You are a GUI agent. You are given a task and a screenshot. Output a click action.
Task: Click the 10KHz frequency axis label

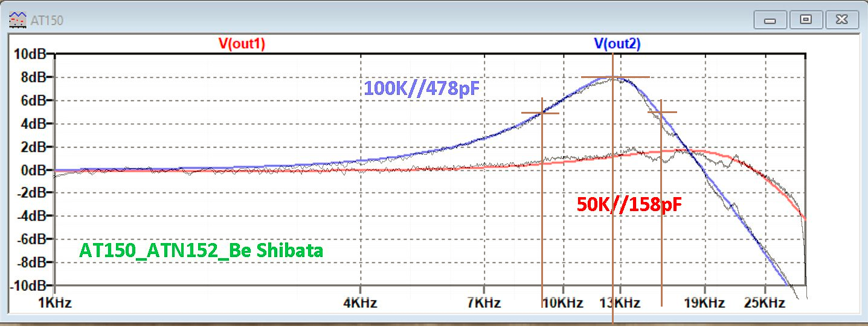click(562, 302)
